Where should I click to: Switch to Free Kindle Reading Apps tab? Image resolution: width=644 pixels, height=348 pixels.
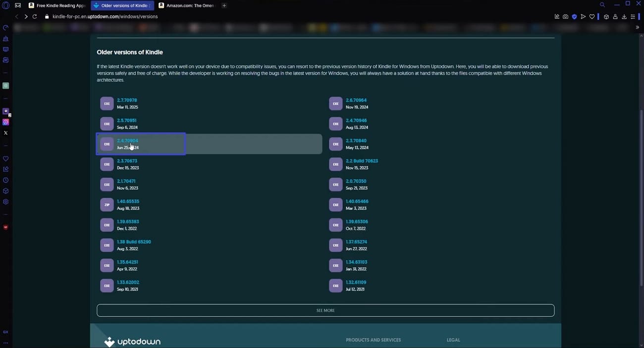click(x=57, y=5)
